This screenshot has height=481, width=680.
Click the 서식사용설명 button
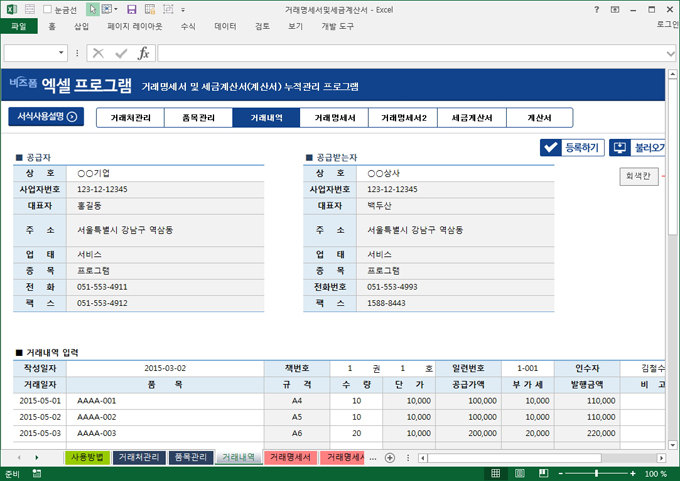coord(46,117)
